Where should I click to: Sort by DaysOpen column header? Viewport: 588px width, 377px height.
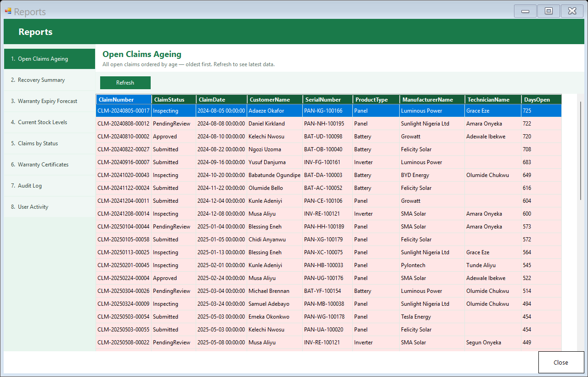click(x=541, y=99)
